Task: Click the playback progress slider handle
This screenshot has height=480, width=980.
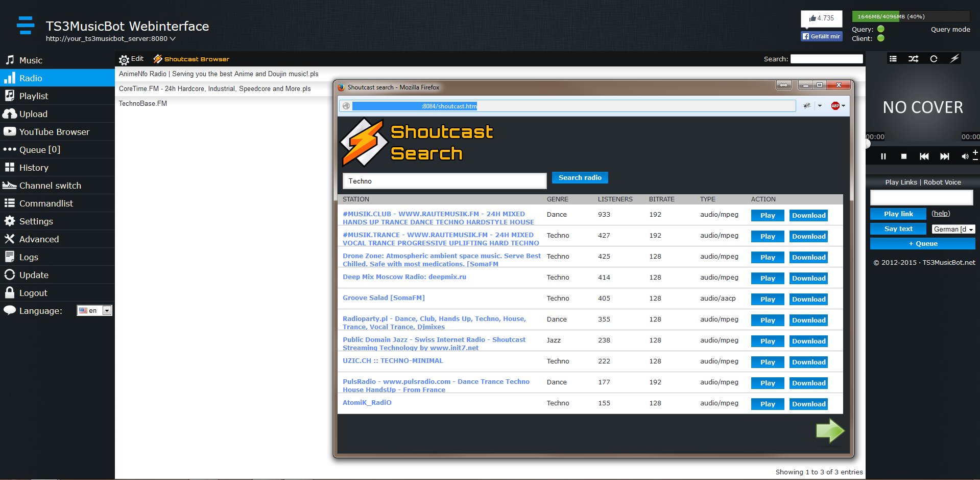Action: coord(867,144)
